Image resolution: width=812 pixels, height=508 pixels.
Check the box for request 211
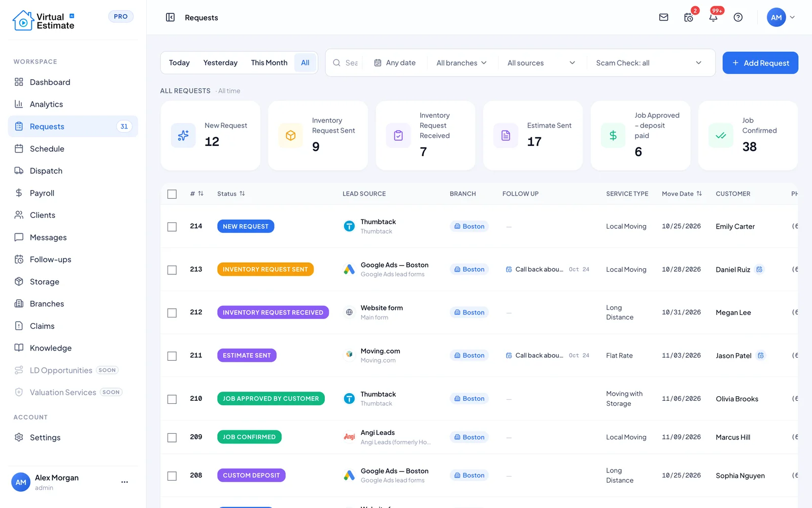[x=172, y=356]
